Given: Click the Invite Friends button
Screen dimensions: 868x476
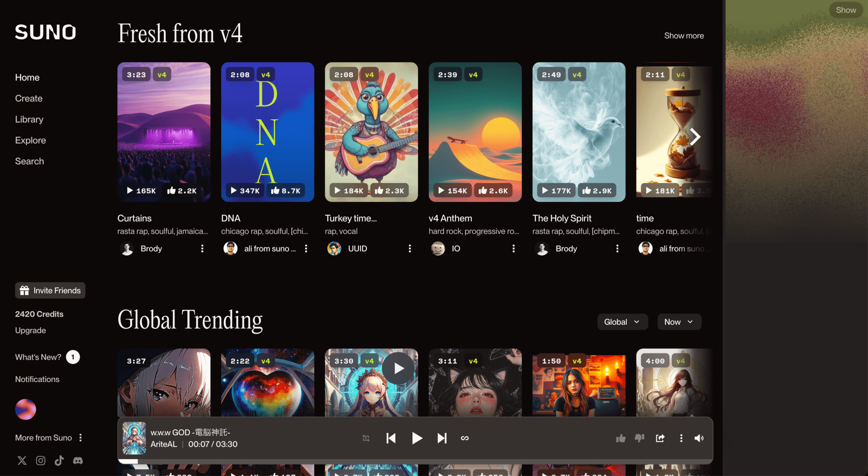Looking at the screenshot, I should 50,291.
